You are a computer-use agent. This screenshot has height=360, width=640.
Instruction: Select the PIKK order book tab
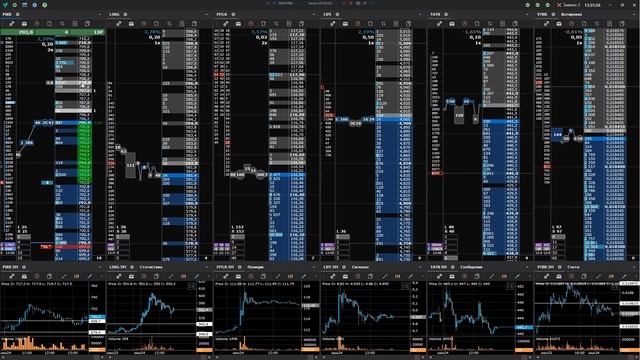7,14
